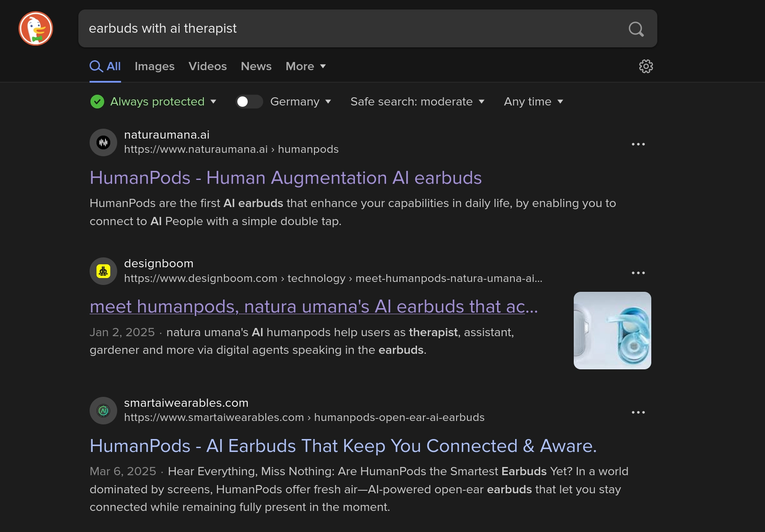Click the Mar 6, 2025 date text
This screenshot has height=532, width=765.
pos(123,471)
